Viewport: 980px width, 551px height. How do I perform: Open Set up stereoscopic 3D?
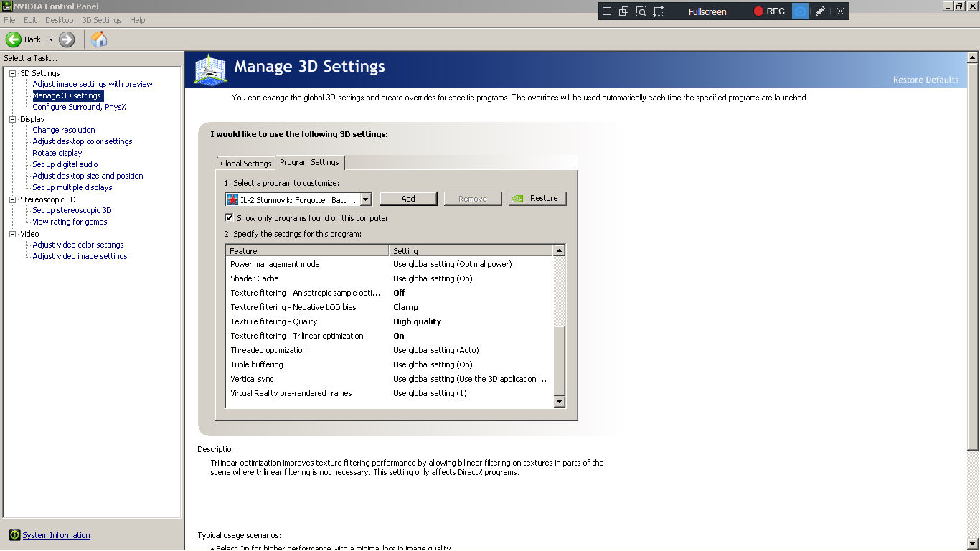coord(72,210)
